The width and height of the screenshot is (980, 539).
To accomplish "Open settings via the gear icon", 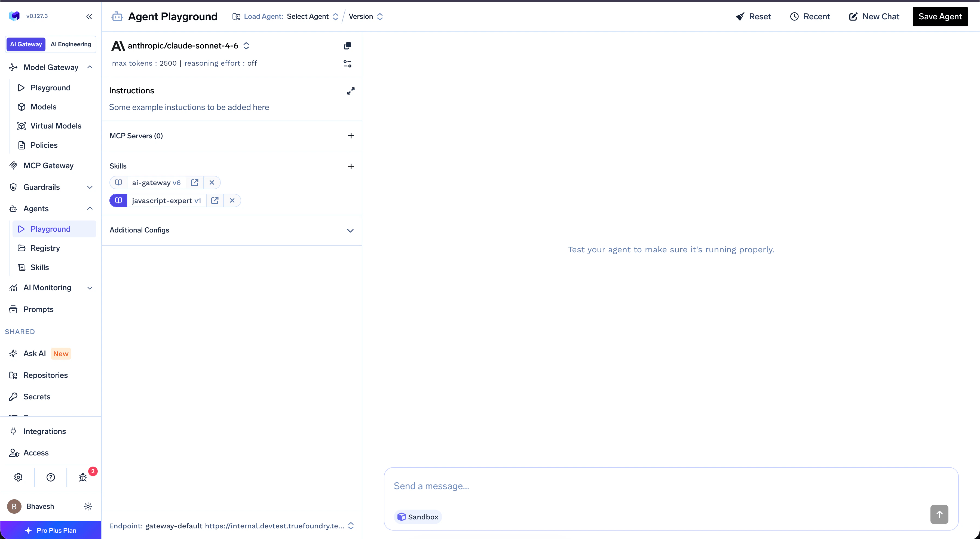I will [x=18, y=477].
